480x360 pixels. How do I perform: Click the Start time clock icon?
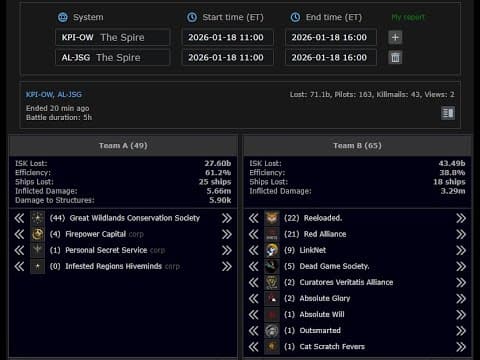[x=192, y=17]
